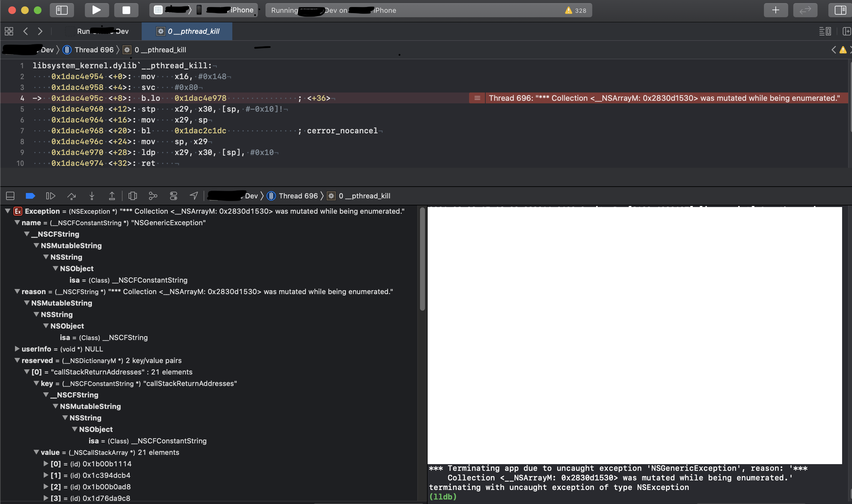This screenshot has width=852, height=504.
Task: Hide the debug area button
Action: (x=10, y=196)
